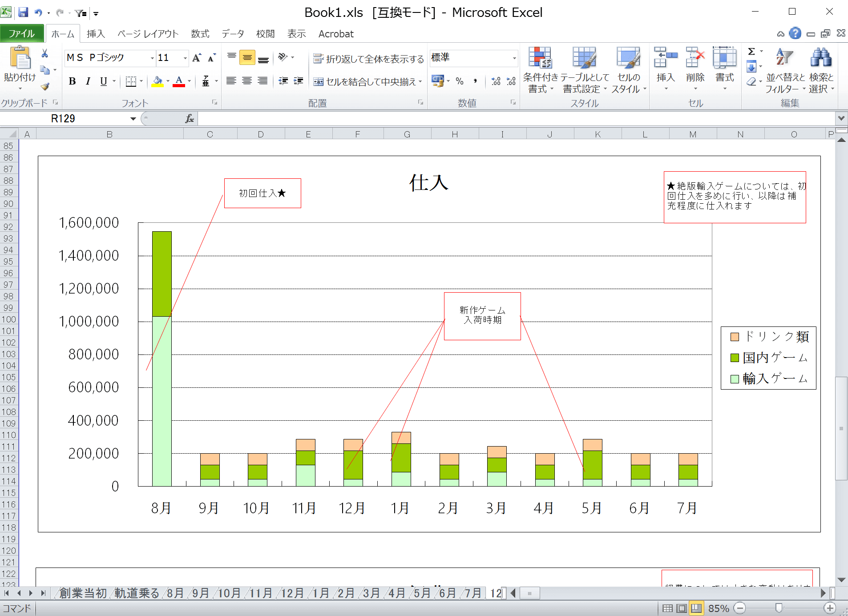The width and height of the screenshot is (848, 616).
Task: Click the Cut scissors icon
Action: coord(44,54)
